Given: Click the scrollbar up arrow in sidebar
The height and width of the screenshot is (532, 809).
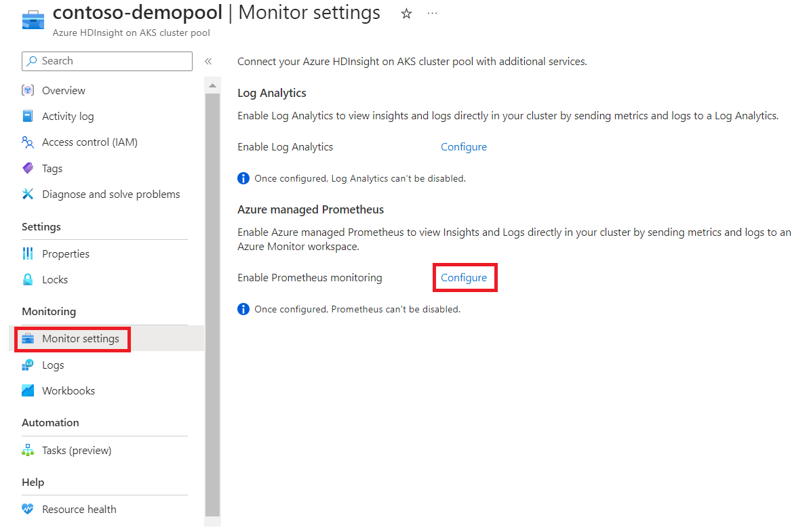Looking at the screenshot, I should tap(212, 85).
